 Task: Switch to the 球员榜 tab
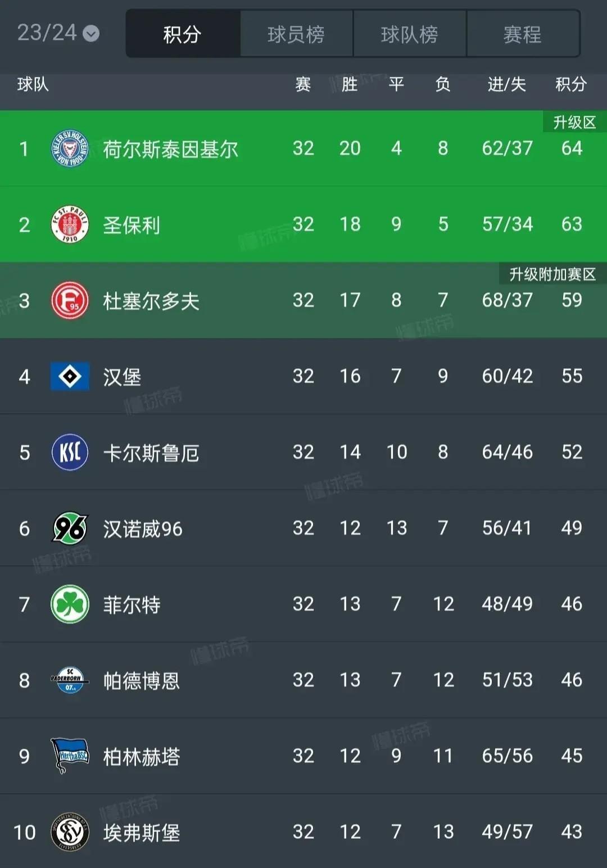click(296, 34)
